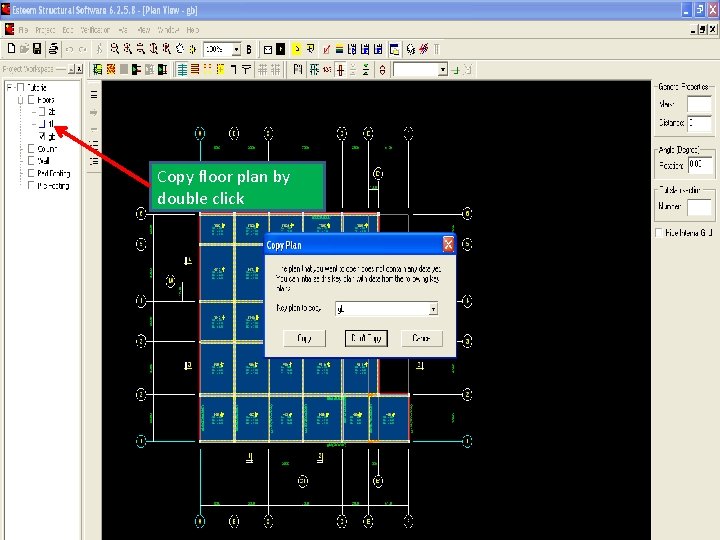The height and width of the screenshot is (540, 720).
Task: Open the Key plan to copy dropdown
Action: point(433,309)
